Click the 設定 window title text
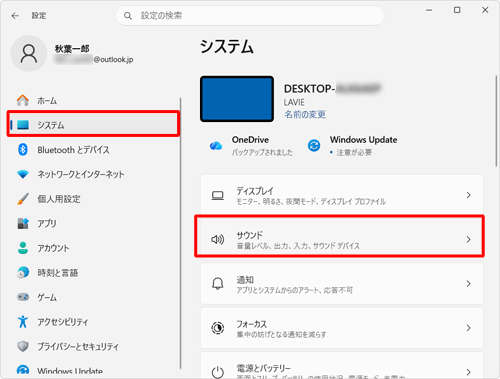 tap(39, 16)
